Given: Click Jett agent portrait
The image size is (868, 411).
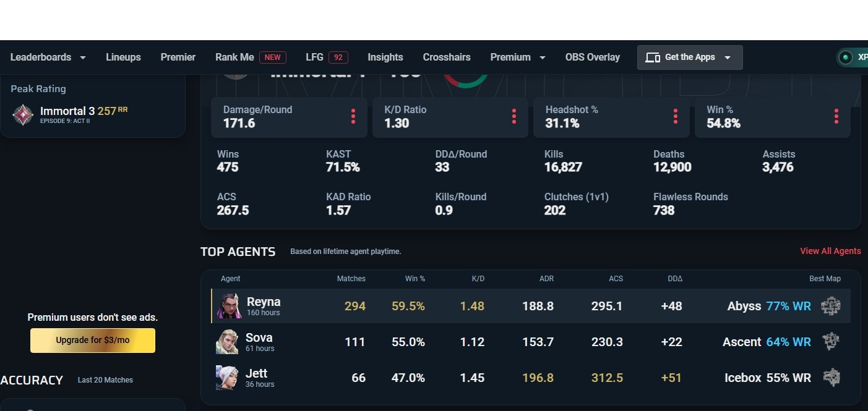Looking at the screenshot, I should click(x=227, y=378).
